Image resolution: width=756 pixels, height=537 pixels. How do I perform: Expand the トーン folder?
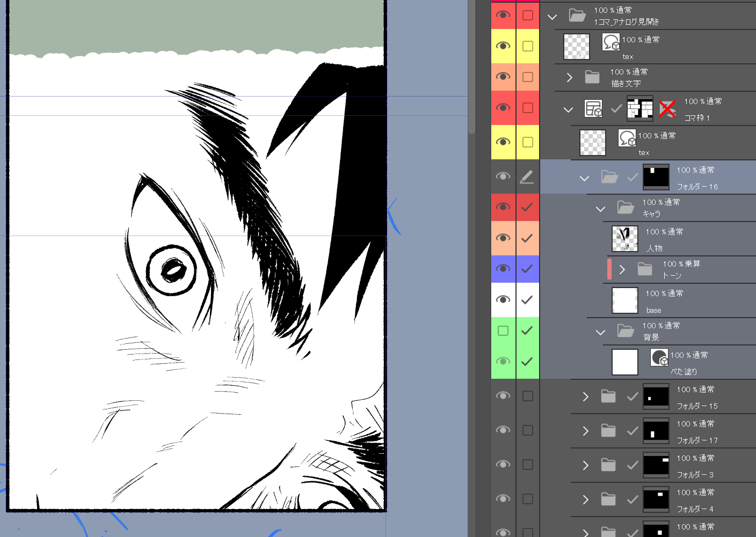622,269
